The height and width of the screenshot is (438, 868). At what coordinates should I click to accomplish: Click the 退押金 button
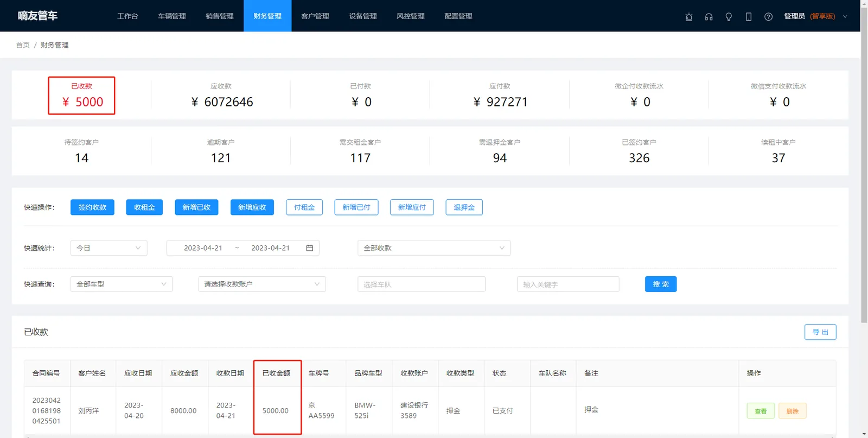[464, 207]
